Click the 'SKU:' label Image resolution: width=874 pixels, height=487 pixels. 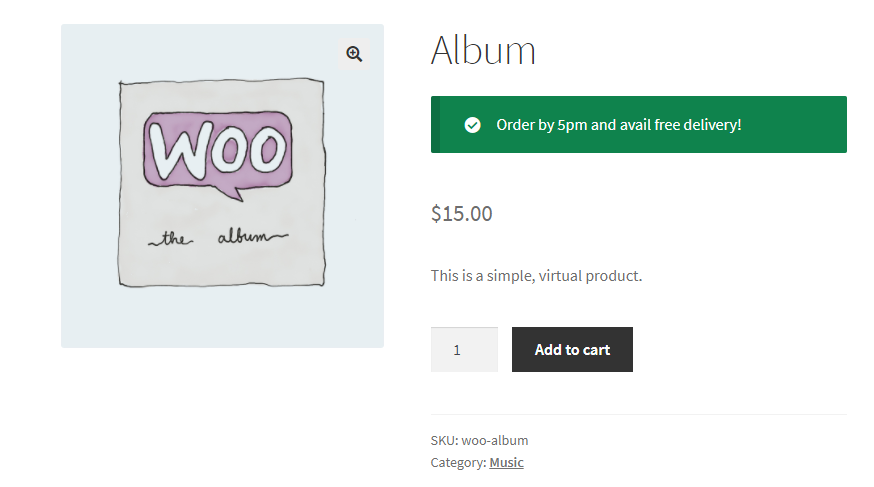pyautogui.click(x=444, y=440)
